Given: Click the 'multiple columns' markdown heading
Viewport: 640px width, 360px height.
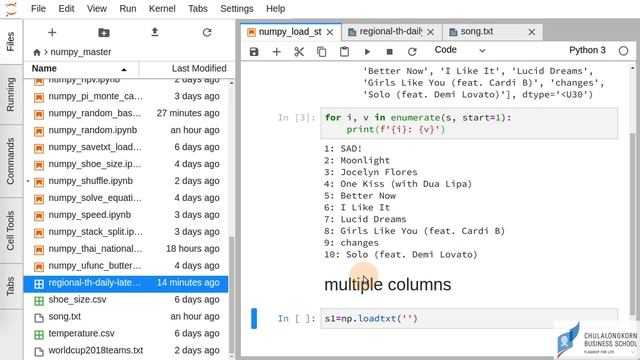Looking at the screenshot, I should pyautogui.click(x=387, y=285).
